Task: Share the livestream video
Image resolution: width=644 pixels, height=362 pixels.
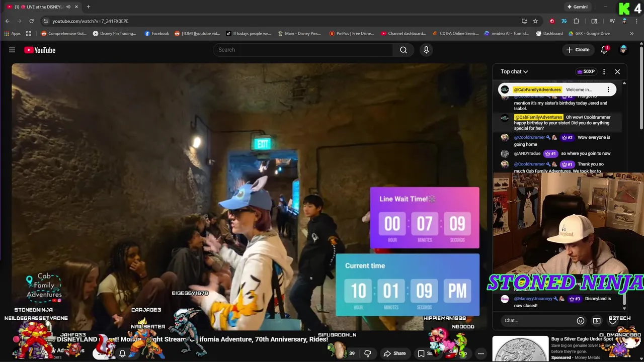Action: tap(394, 353)
